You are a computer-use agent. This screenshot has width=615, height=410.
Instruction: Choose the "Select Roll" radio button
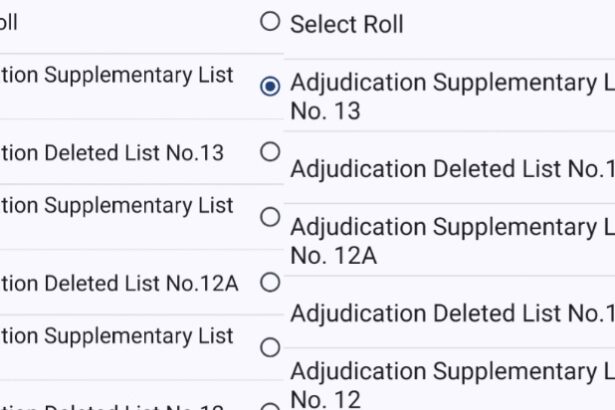269,21
